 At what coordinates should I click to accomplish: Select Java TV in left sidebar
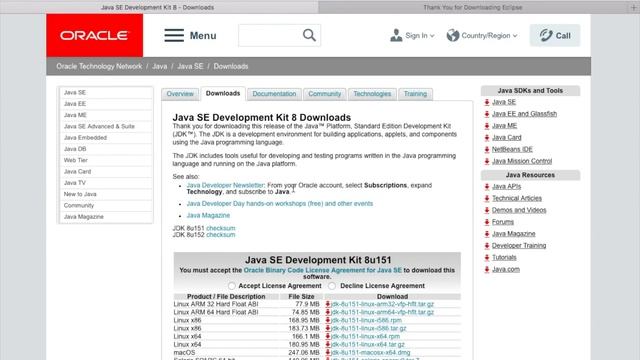pyautogui.click(x=106, y=183)
